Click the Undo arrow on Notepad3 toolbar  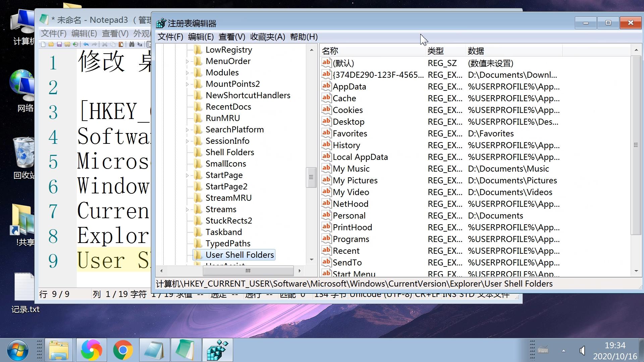click(86, 44)
